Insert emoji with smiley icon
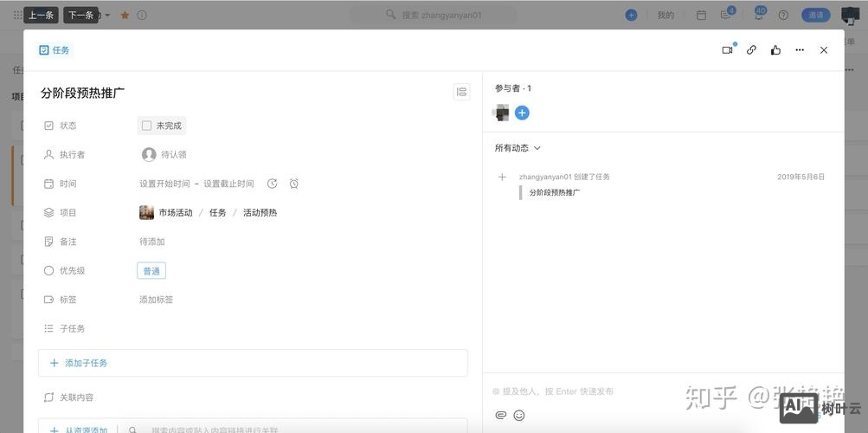The width and height of the screenshot is (868, 433). point(519,415)
